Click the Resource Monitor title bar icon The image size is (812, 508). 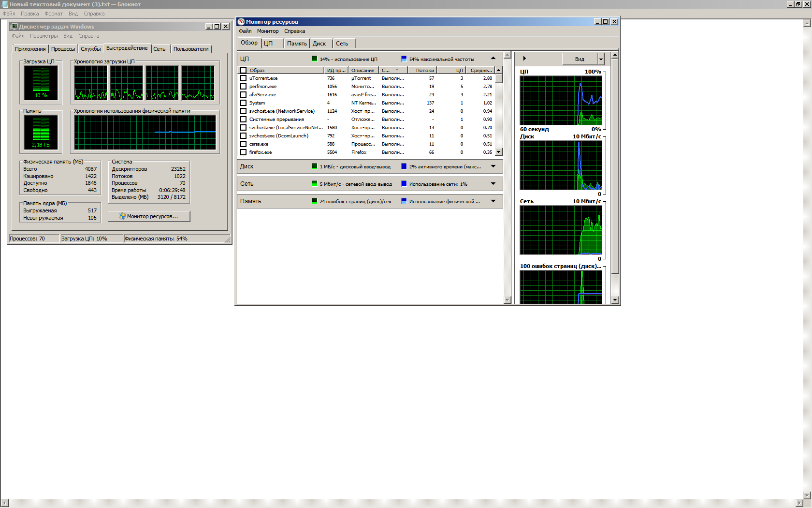point(241,22)
